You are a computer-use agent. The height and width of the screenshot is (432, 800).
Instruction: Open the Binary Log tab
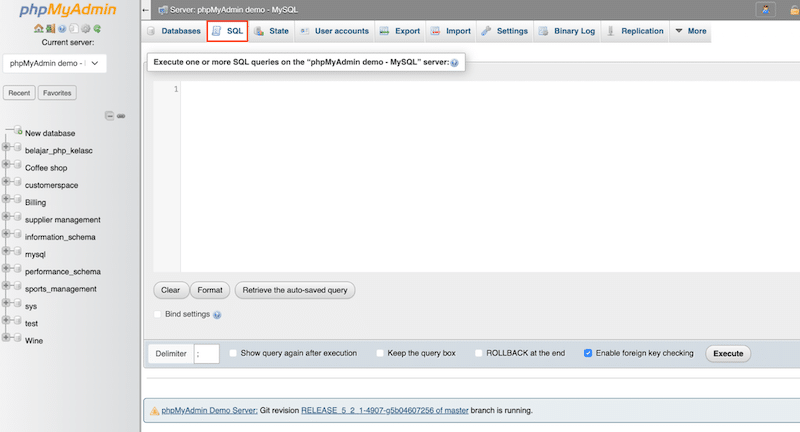[x=567, y=31]
